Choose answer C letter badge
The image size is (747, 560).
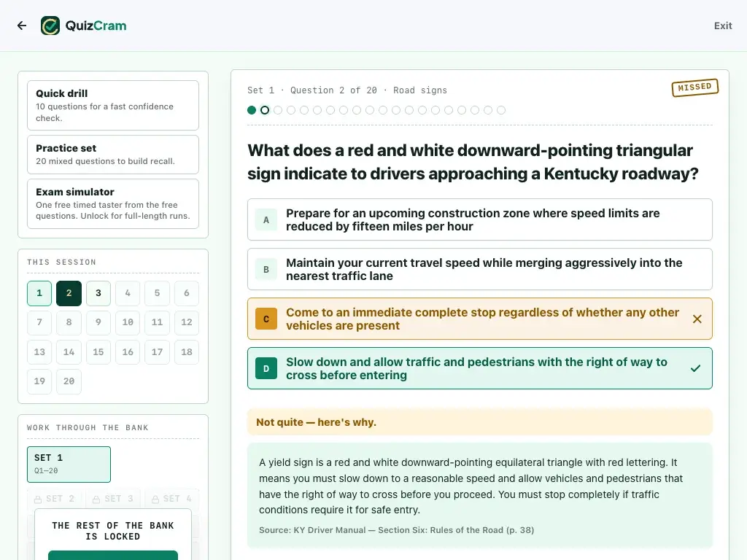[266, 319]
